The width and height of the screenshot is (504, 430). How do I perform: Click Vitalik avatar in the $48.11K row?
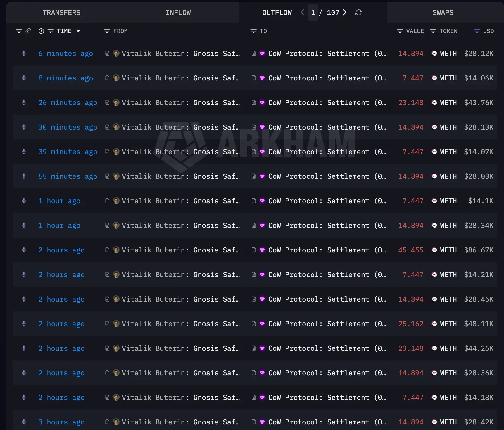point(116,324)
